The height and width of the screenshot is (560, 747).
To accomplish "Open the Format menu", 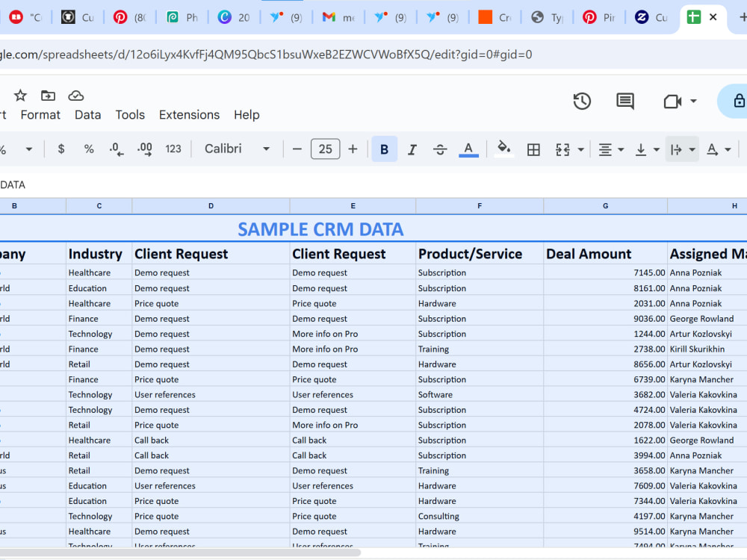I will coord(40,115).
